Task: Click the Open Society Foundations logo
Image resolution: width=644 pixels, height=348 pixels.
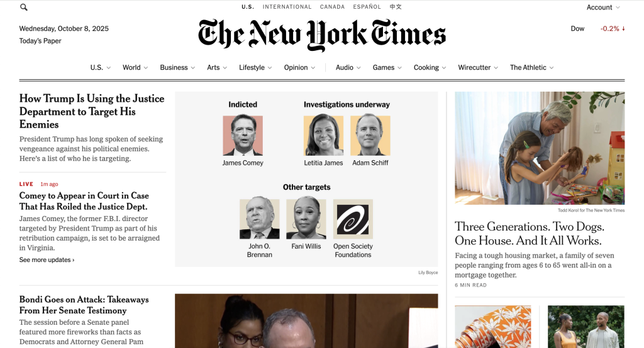Action: click(353, 219)
